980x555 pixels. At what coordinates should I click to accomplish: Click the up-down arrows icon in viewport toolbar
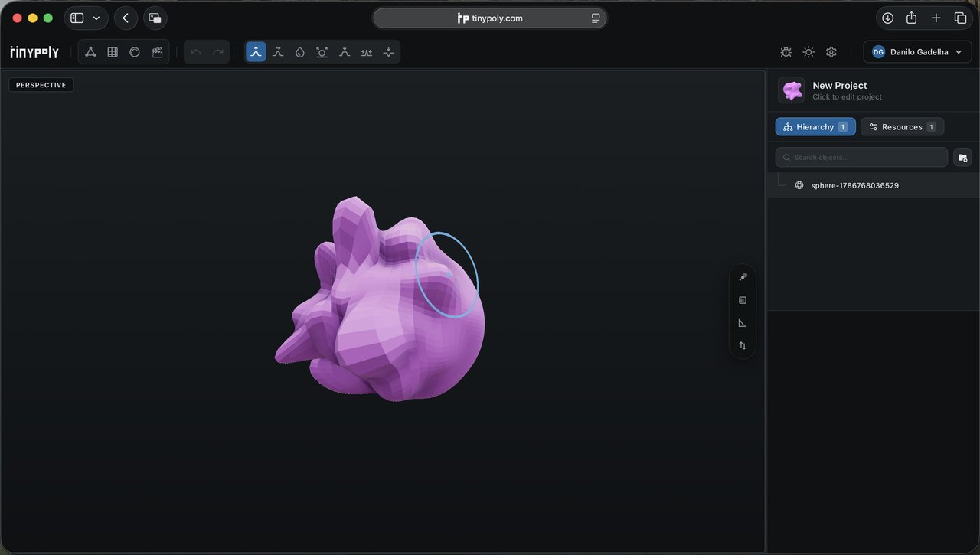pos(743,346)
